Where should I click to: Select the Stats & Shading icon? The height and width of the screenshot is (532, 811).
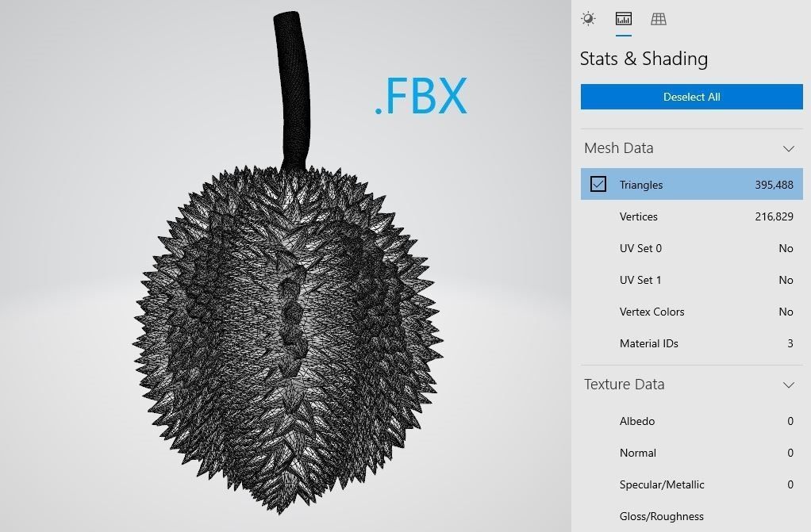(x=623, y=18)
